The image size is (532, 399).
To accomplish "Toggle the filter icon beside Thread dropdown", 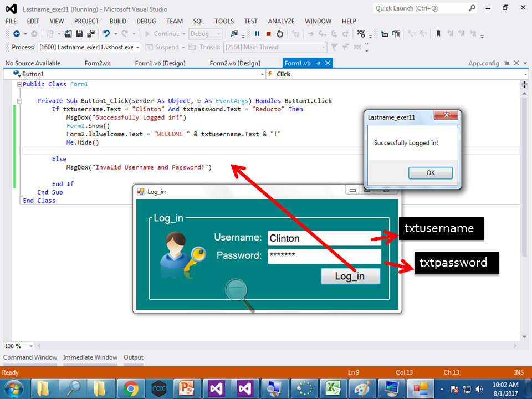I will (334, 47).
